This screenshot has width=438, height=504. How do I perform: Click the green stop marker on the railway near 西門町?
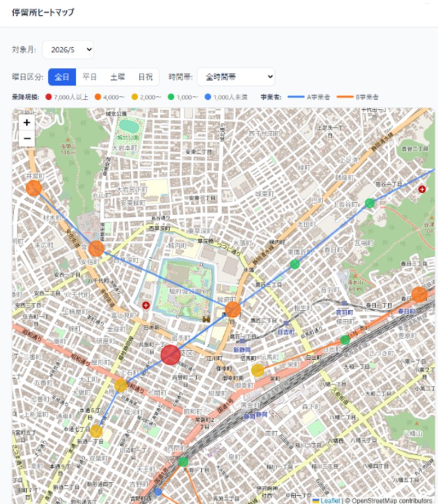click(x=183, y=462)
